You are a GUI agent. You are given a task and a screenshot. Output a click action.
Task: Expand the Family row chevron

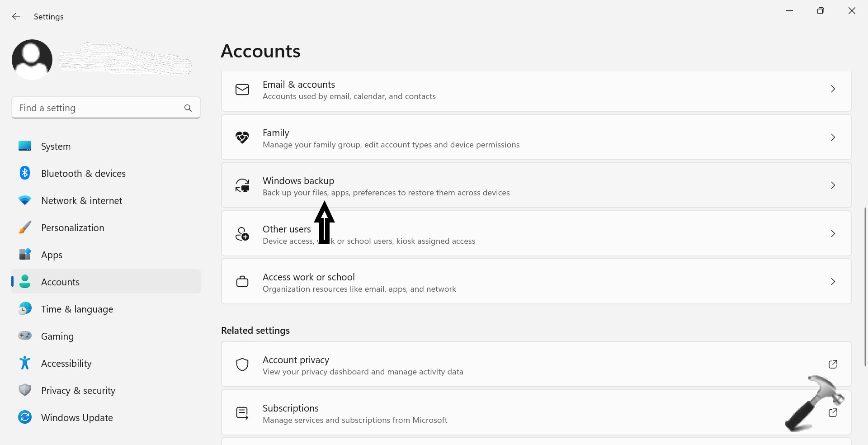click(x=833, y=137)
